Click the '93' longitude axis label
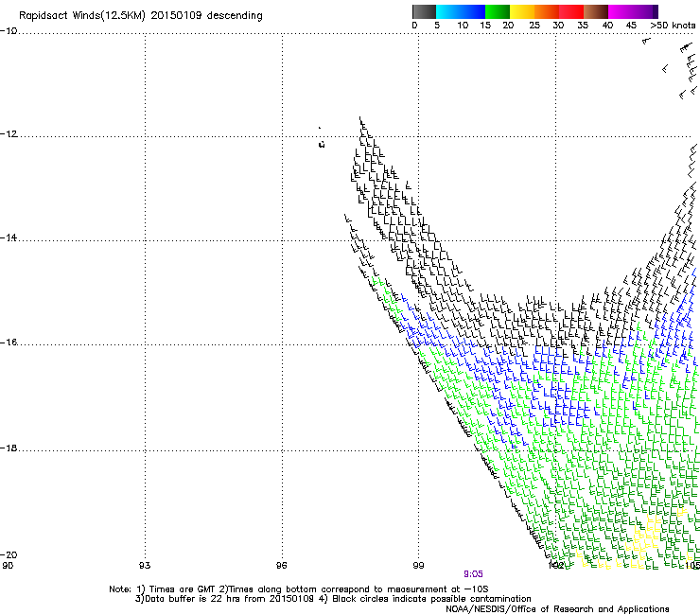This screenshot has height=615, width=700. click(x=145, y=566)
